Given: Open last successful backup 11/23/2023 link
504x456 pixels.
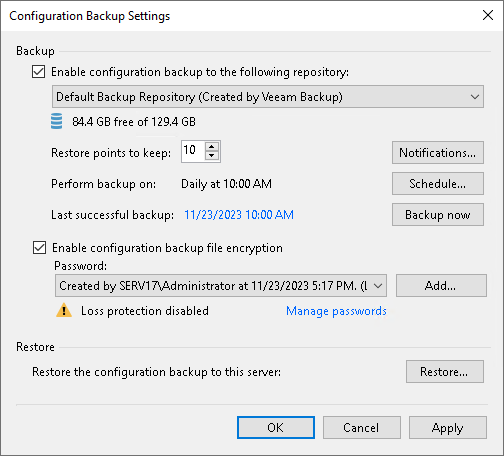Looking at the screenshot, I should click(x=239, y=215).
